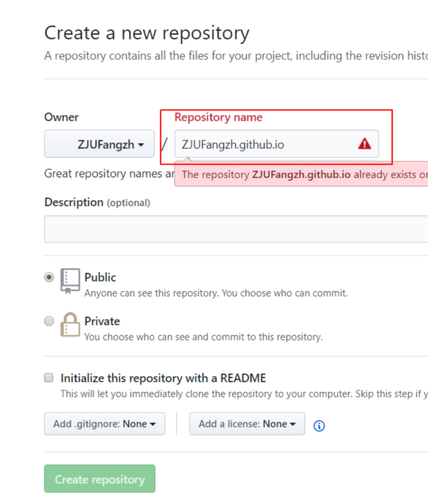The image size is (428, 504).
Task: Click the Repository name label
Action: [218, 117]
